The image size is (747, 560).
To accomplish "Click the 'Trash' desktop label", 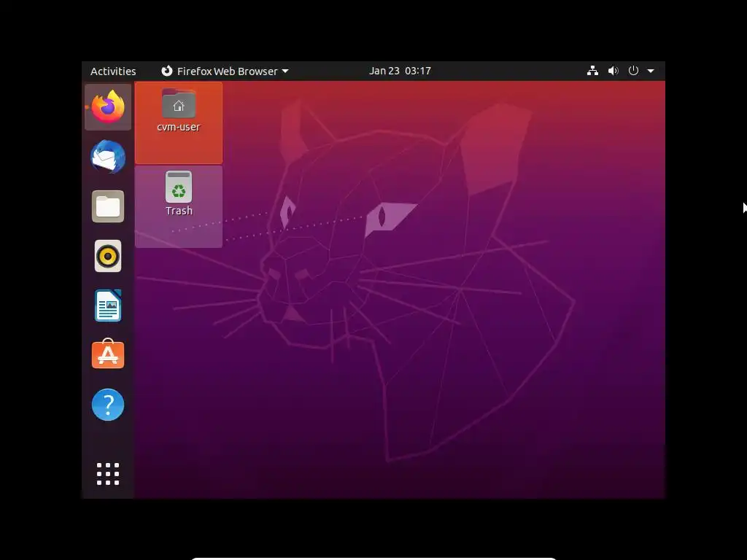I will coord(179,211).
